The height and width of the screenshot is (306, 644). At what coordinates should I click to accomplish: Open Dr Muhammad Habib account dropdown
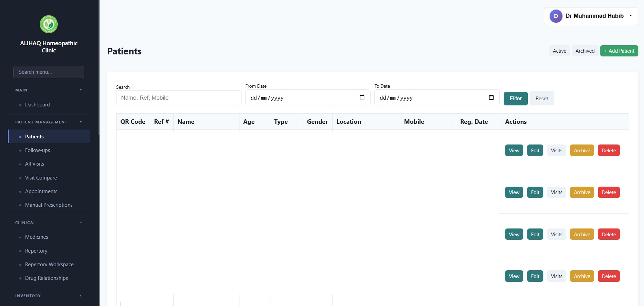(591, 16)
